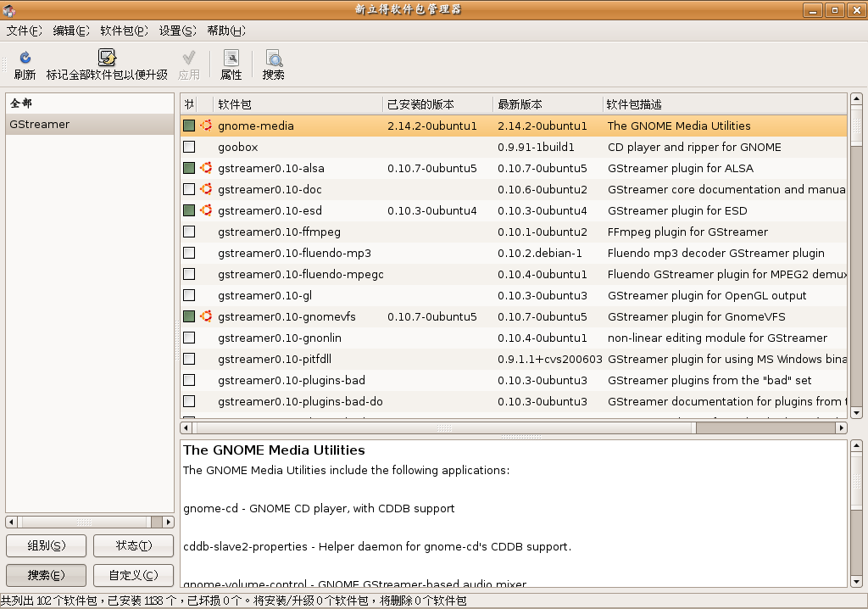Select the gstreamer0.10-ffmpeg package name
This screenshot has height=609, width=868.
[280, 232]
